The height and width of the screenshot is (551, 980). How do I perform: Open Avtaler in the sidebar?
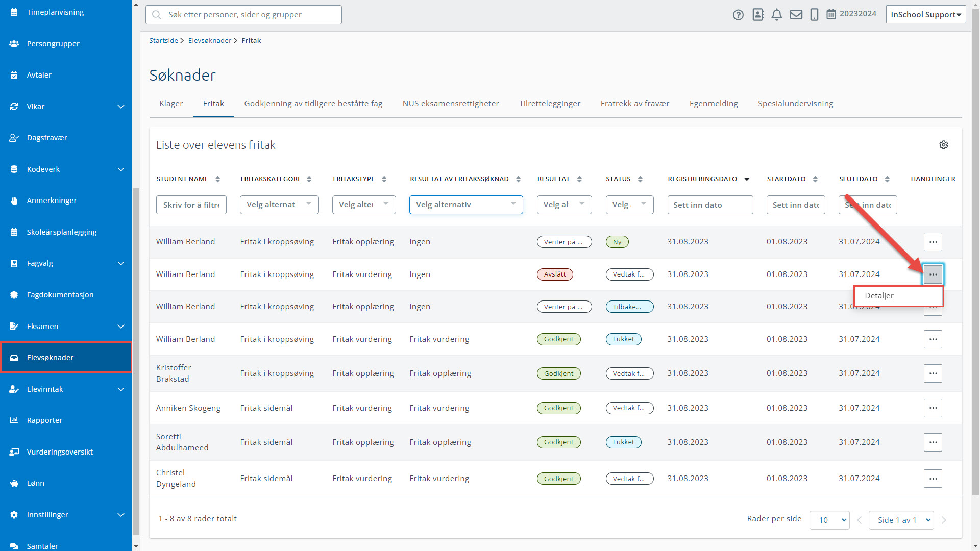(66, 75)
